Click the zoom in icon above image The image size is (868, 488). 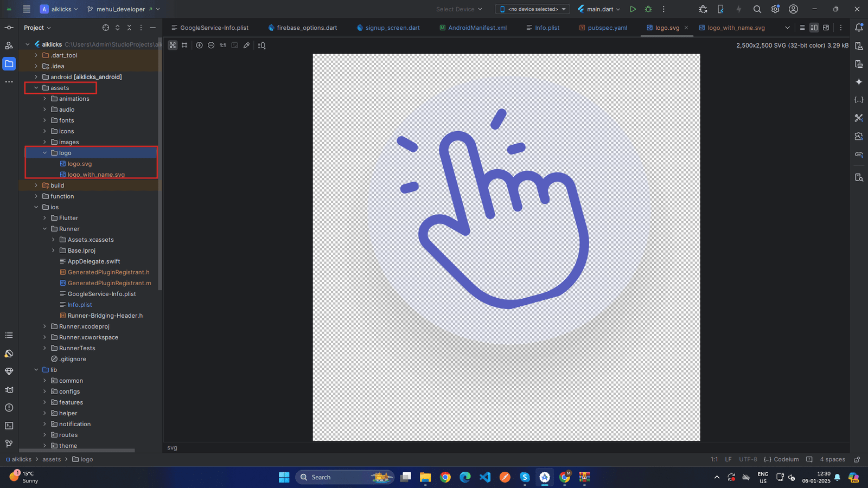(199, 46)
